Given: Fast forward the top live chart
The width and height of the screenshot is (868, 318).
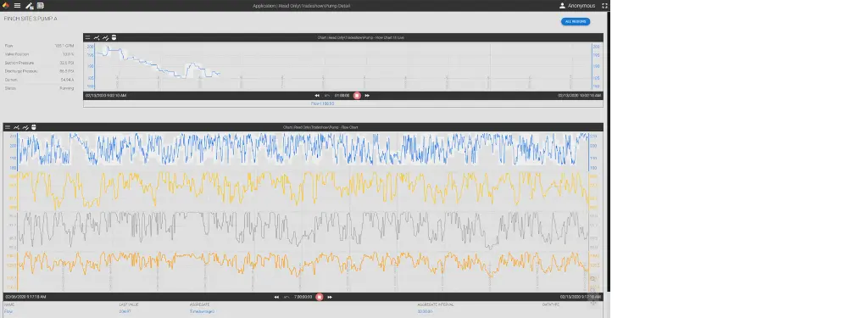Looking at the screenshot, I should coord(367,96).
